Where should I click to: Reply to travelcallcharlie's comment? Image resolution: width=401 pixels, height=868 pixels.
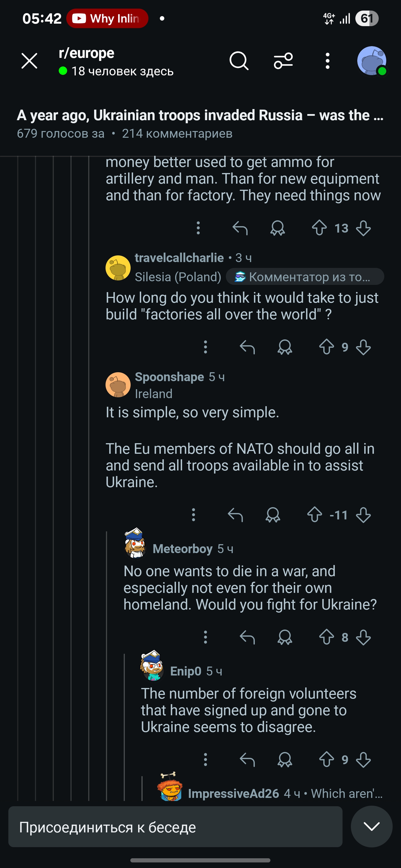[247, 347]
